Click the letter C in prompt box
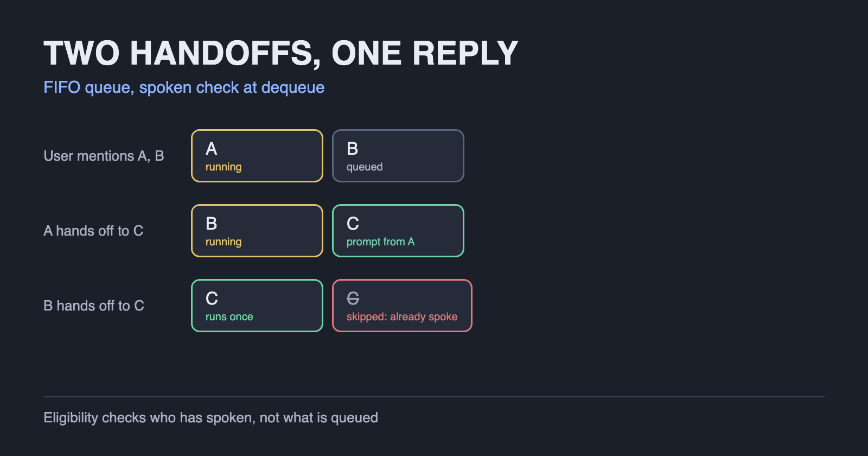868x456 pixels. [x=353, y=224]
